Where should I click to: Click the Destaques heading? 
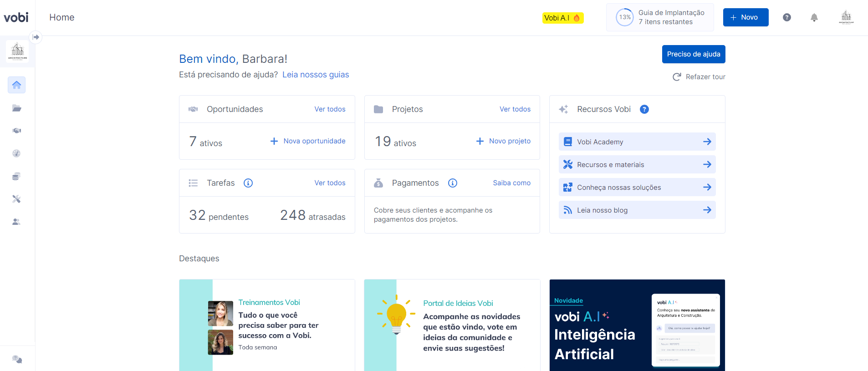tap(199, 259)
